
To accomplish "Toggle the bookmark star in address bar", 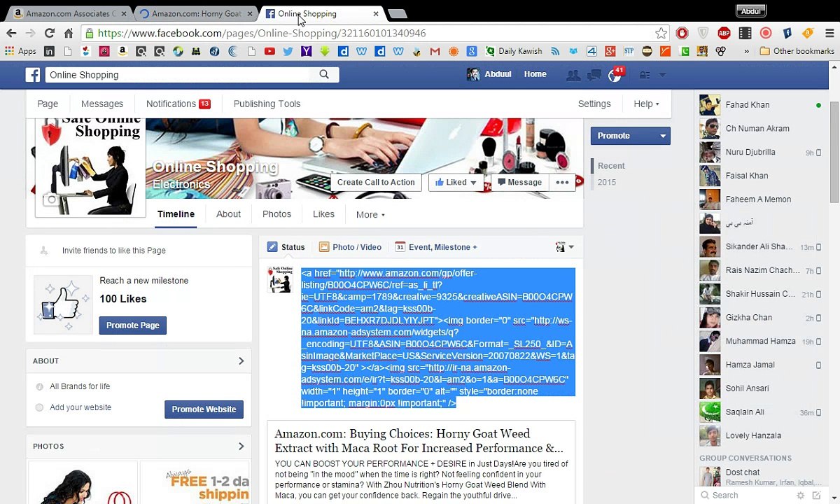I will 661,33.
